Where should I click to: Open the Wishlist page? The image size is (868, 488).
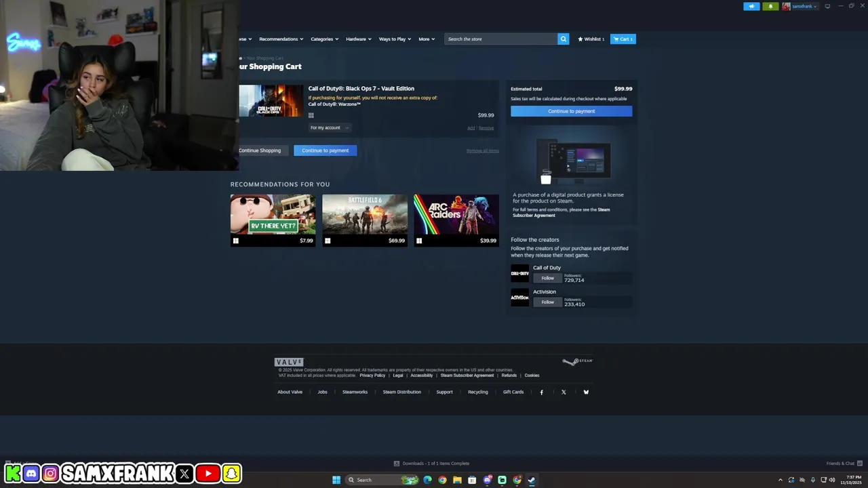(591, 39)
